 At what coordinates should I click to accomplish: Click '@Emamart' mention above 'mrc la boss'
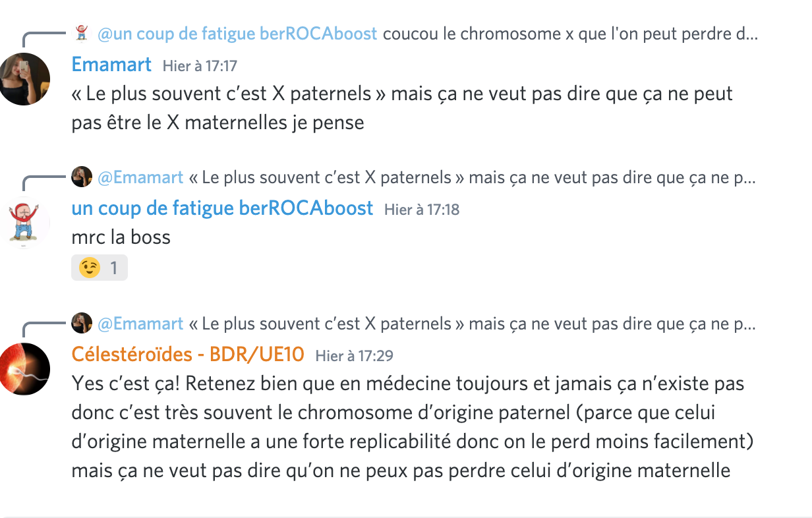140,178
